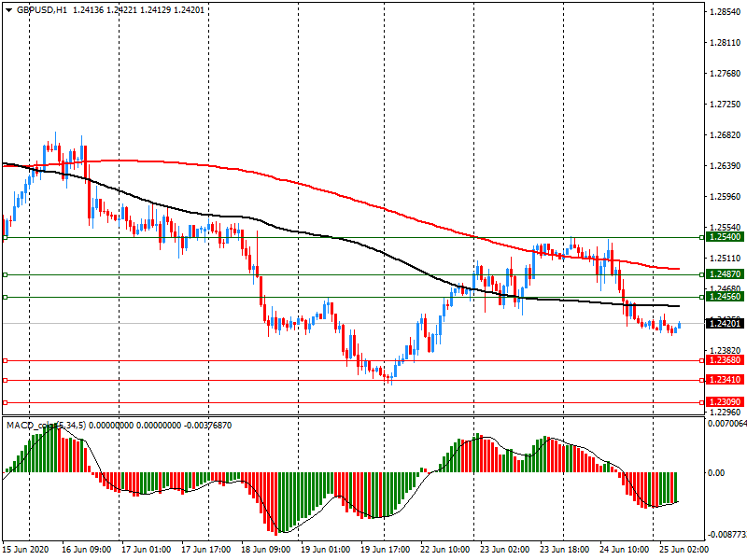This screenshot has width=747, height=560.
Task: Click the MACD scale 0.00 value
Action: pyautogui.click(x=716, y=473)
